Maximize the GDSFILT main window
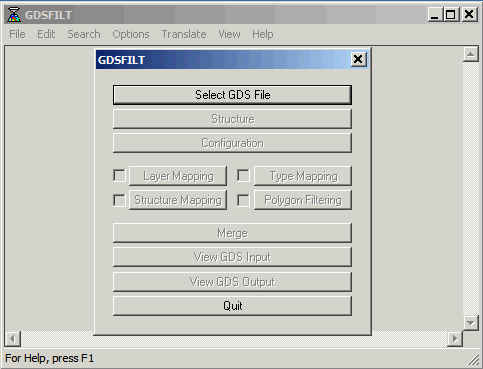The height and width of the screenshot is (369, 483). (x=451, y=15)
